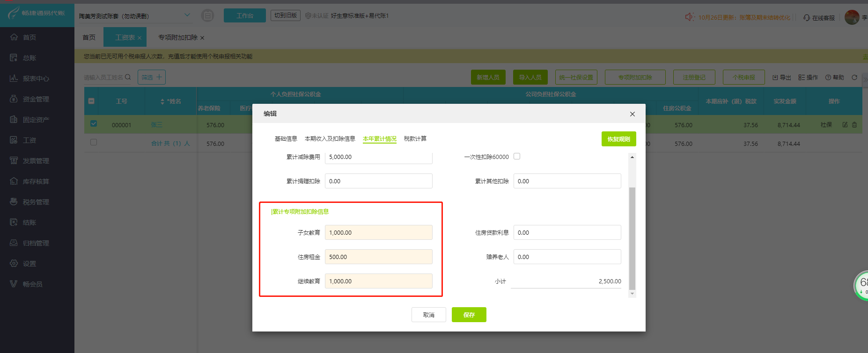This screenshot has height=353, width=868.
Task: Switch to the 本期收入及扣除信息 tab
Action: 330,139
